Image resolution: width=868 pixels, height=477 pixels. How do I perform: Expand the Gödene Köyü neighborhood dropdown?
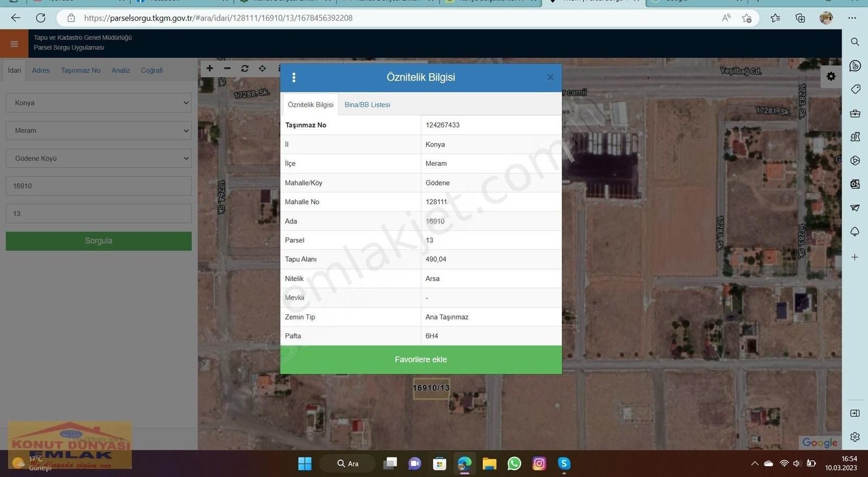(x=99, y=158)
